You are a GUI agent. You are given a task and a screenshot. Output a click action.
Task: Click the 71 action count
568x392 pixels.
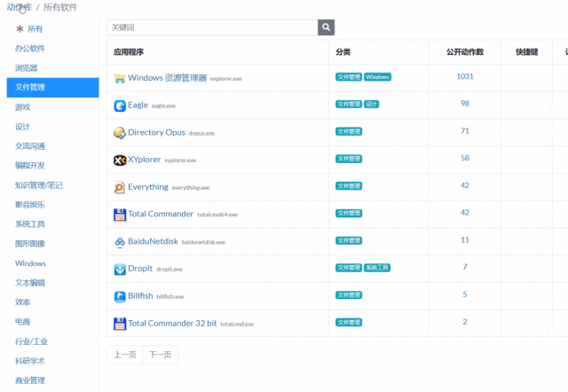coord(465,131)
